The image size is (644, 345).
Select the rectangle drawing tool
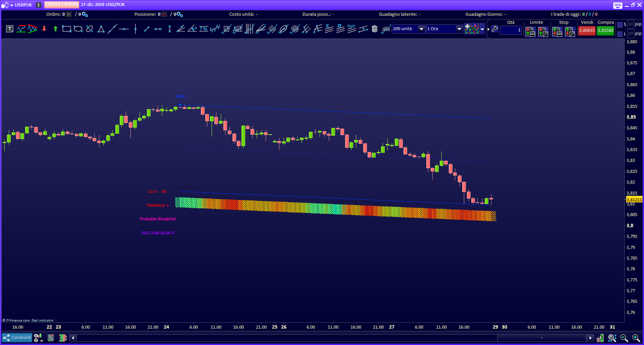point(67,29)
